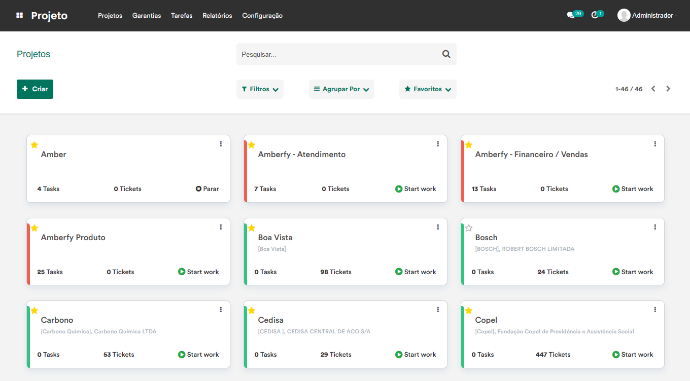
Task: Start work on Amberfy - Financeiro / Vendas
Action: coord(632,189)
